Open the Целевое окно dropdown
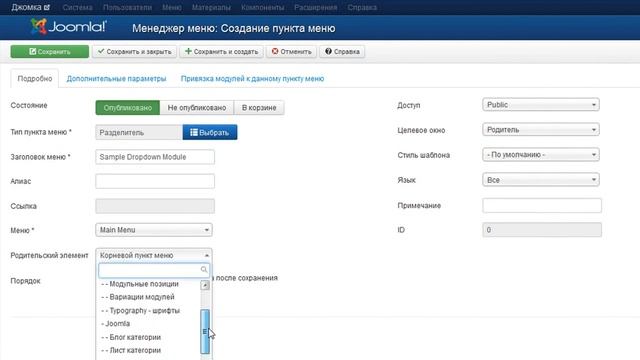This screenshot has height=360, width=640. (541, 130)
